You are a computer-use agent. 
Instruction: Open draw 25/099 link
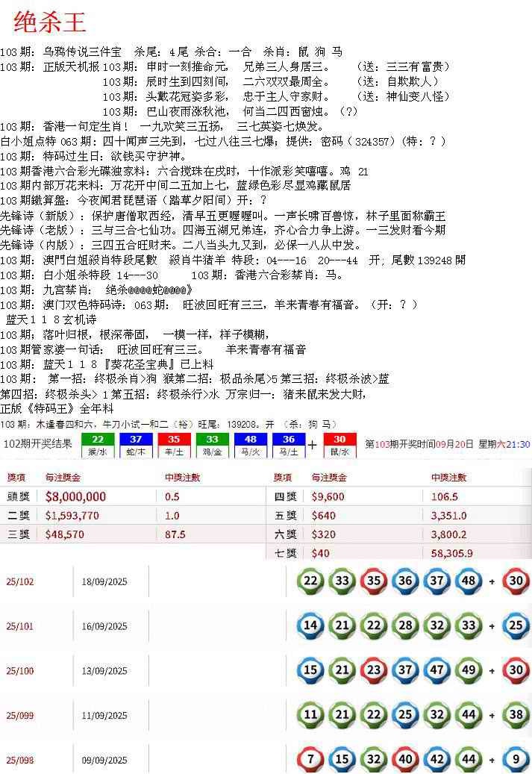pos(20,715)
